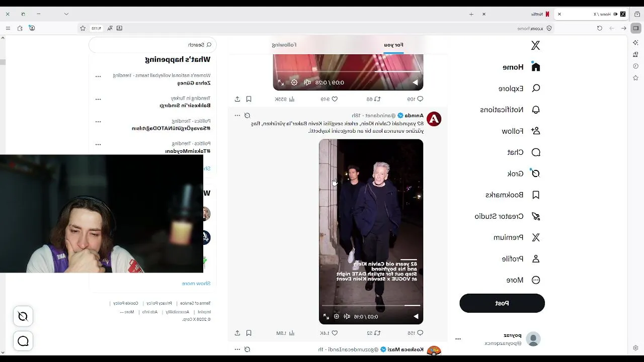View analytics showing 1.8M views
This screenshot has height=362, width=644.
(285, 333)
